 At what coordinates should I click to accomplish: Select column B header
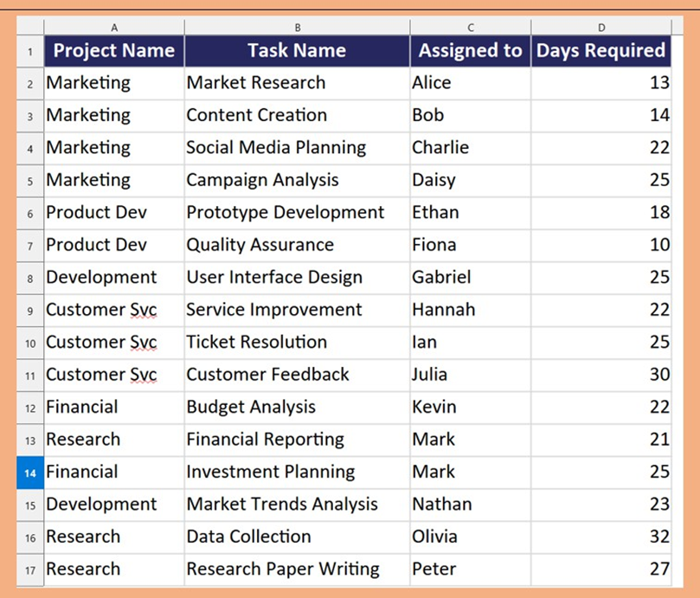(x=298, y=27)
